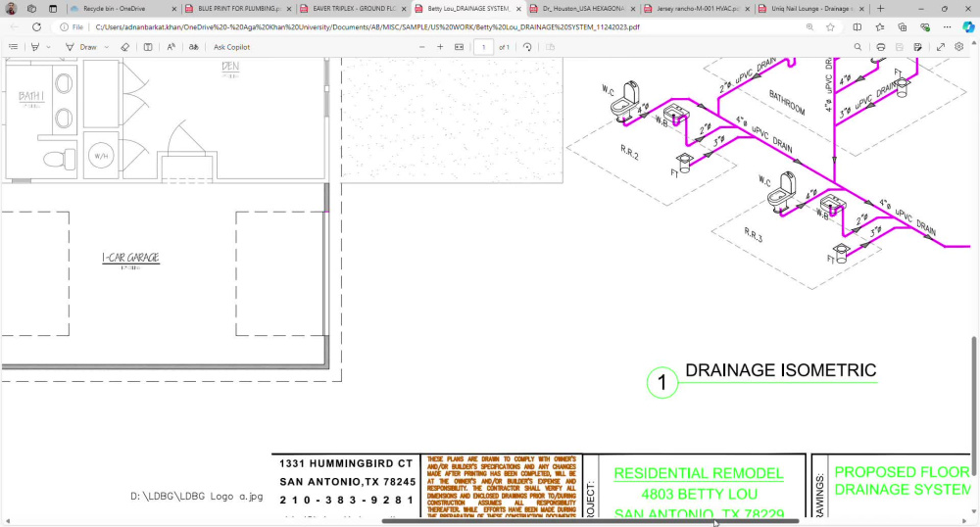This screenshot has height=527, width=980.
Task: Open Split screen view
Action: 857,26
